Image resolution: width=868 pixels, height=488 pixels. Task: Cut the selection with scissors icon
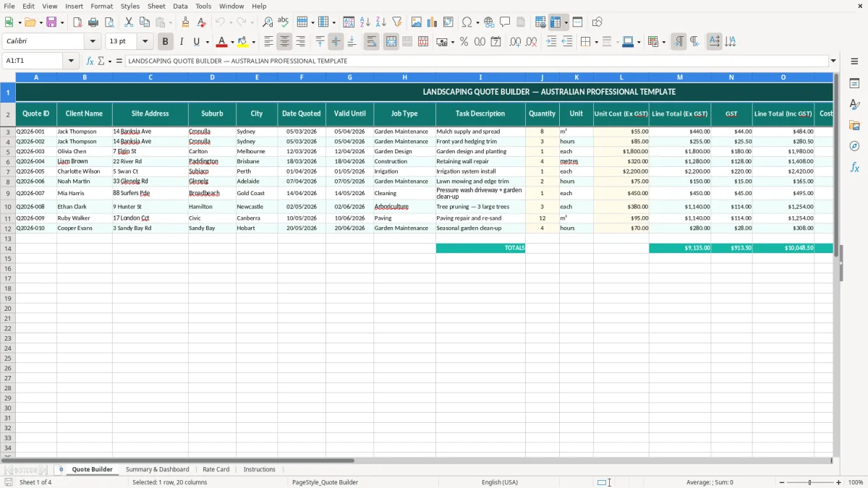(129, 22)
